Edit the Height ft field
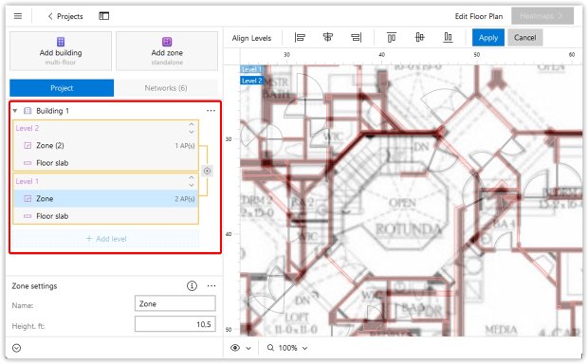 [x=175, y=324]
